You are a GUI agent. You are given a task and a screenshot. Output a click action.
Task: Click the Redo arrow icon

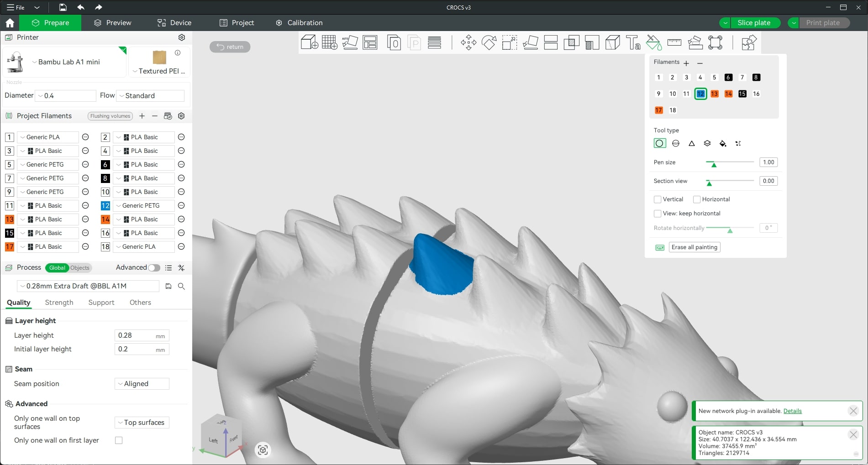coord(99,7)
